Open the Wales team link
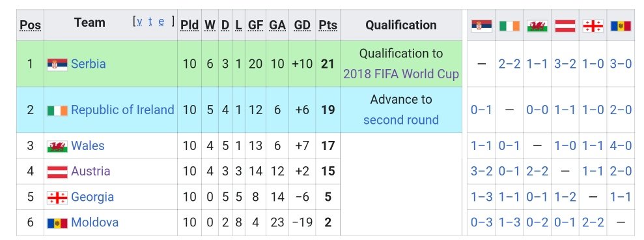Image resolution: width=644 pixels, height=240 pixels. (87, 145)
